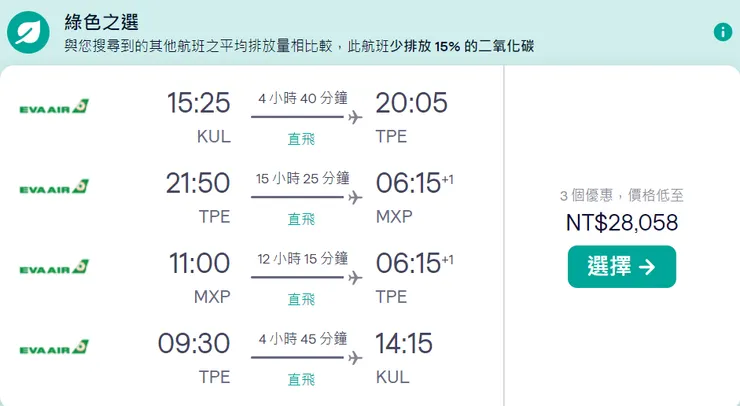Click the NT$28,058 price

coord(622,223)
